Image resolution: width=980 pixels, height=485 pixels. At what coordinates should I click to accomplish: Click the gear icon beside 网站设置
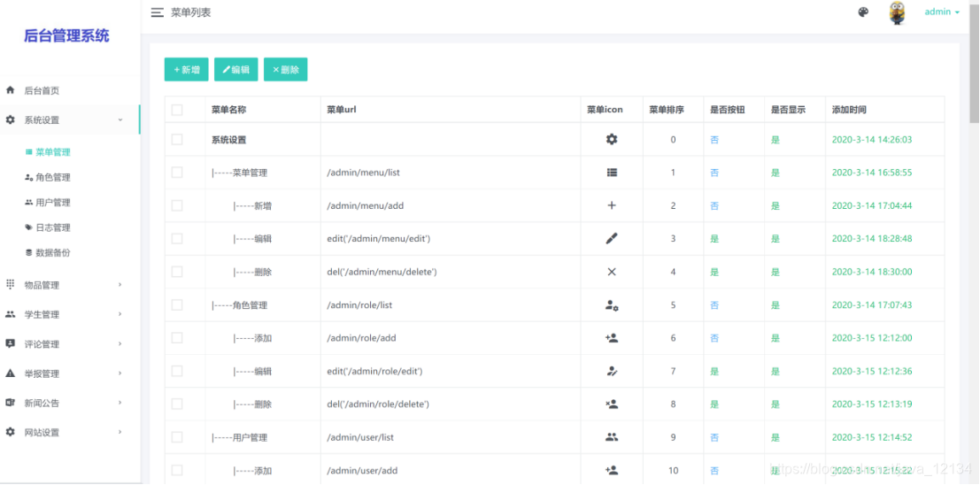coord(10,432)
